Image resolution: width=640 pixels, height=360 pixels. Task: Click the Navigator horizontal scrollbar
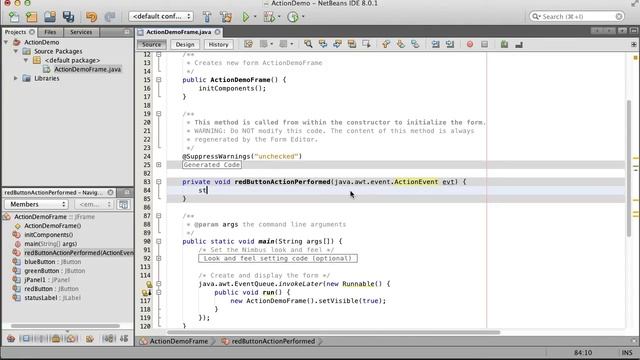coord(65,326)
